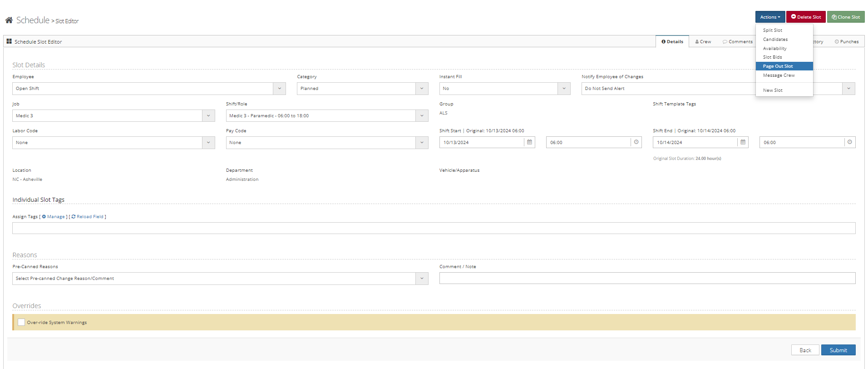
Task: Choose Split Slot in the Actions menu
Action: (x=772, y=30)
